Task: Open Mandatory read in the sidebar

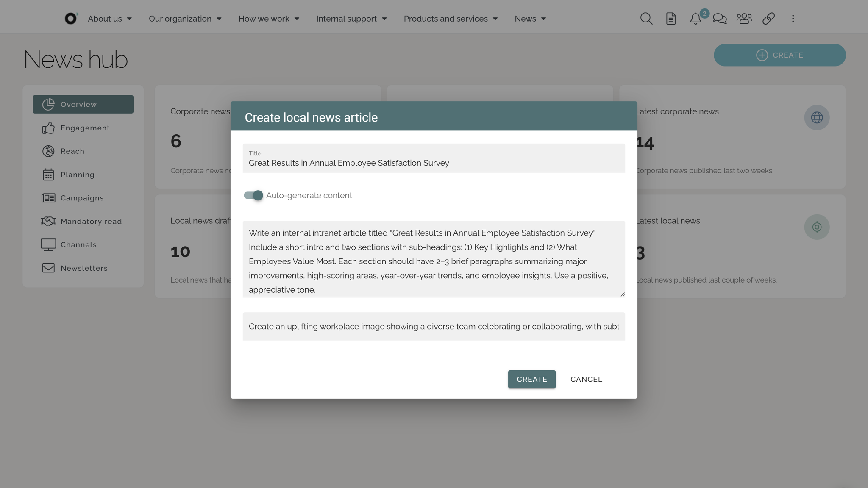Action: coord(83,221)
